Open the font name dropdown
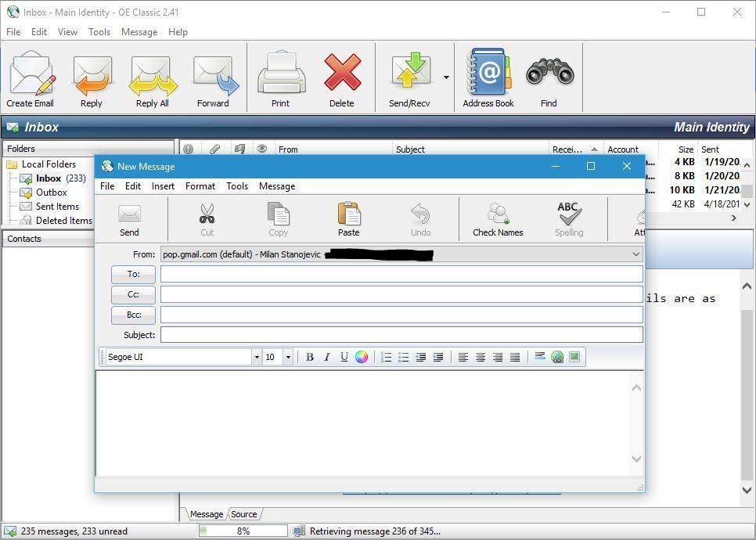This screenshot has width=756, height=540. tap(257, 358)
